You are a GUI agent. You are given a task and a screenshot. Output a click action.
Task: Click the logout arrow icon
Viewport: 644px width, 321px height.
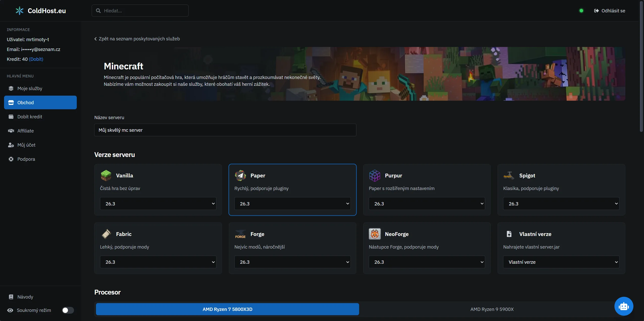(596, 11)
